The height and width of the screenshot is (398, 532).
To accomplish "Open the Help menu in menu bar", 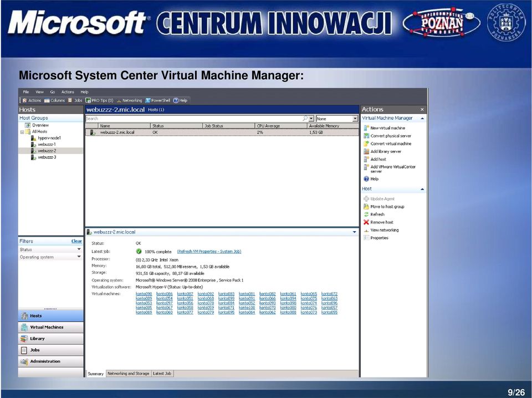I will (84, 92).
